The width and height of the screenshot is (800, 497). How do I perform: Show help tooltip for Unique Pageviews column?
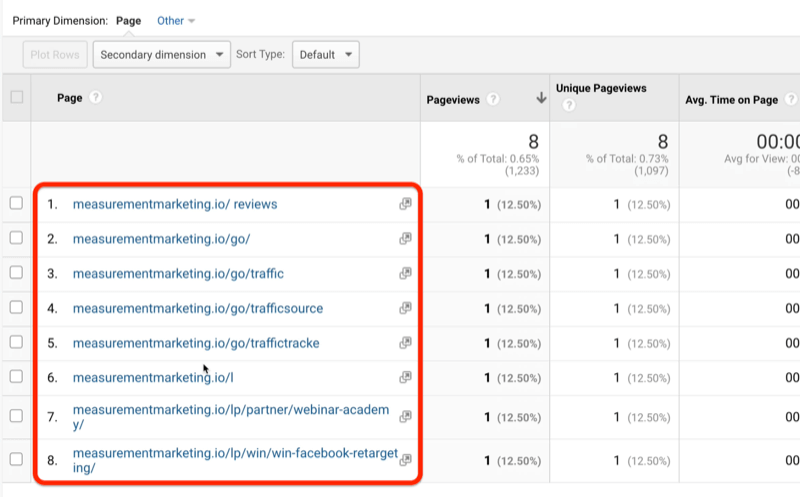pyautogui.click(x=569, y=105)
